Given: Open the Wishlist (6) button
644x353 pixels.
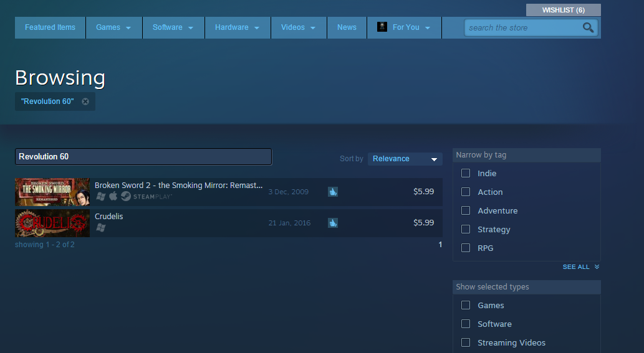Looking at the screenshot, I should pyautogui.click(x=563, y=10).
